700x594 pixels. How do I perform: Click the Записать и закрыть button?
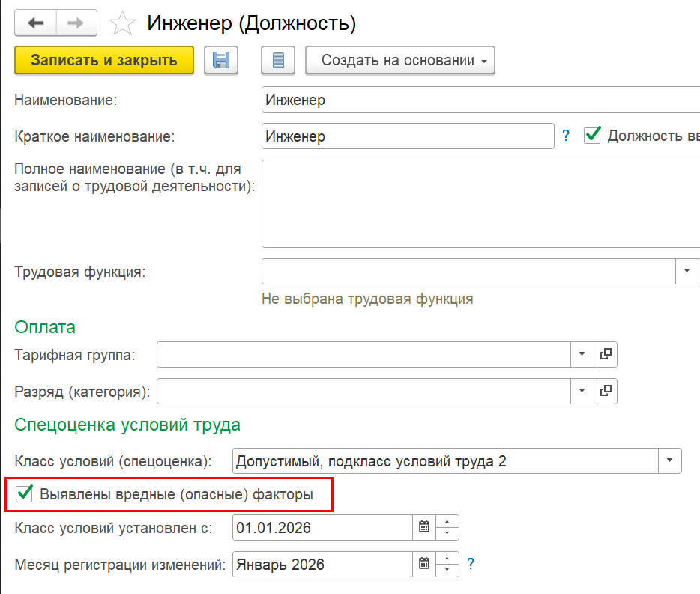pyautogui.click(x=104, y=61)
